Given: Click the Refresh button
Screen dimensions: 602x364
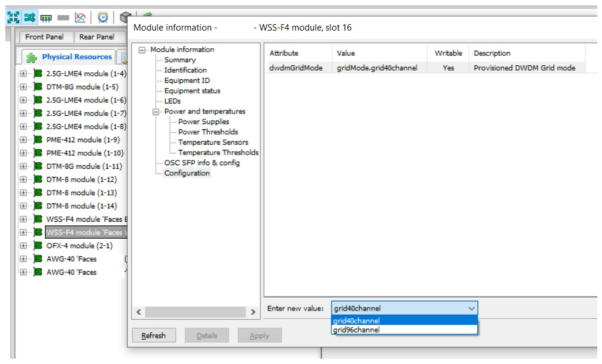Looking at the screenshot, I should pyautogui.click(x=153, y=336).
